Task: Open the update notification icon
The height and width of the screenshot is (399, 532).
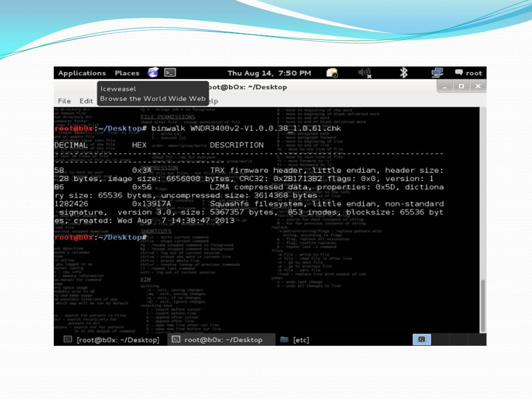Action: (x=332, y=73)
